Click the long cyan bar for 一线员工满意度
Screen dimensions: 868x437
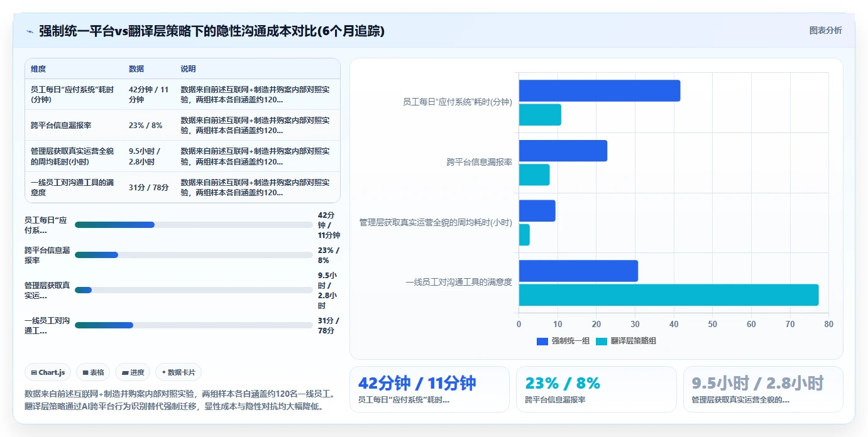pos(669,295)
